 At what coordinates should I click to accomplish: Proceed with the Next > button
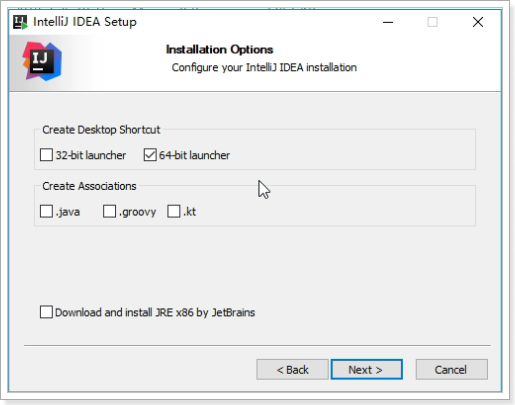(x=367, y=369)
